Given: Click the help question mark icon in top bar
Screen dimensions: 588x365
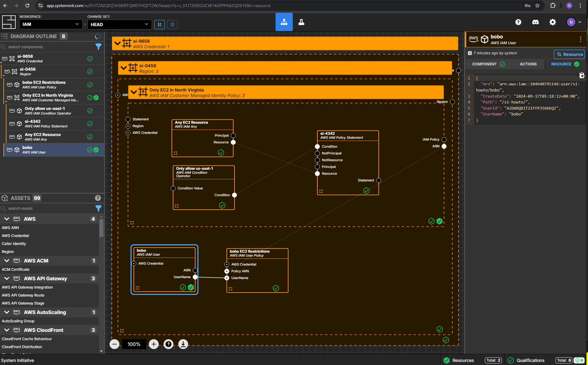Looking at the screenshot, I should [x=518, y=22].
